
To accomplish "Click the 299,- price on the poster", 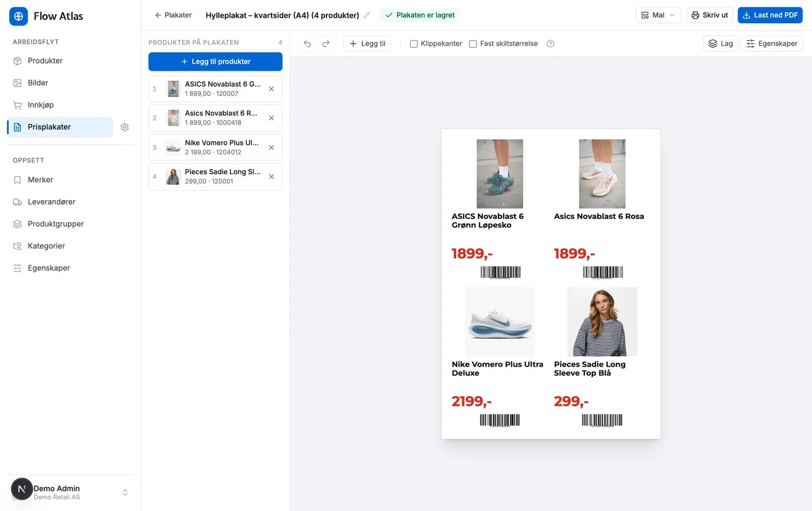I will (x=571, y=402).
